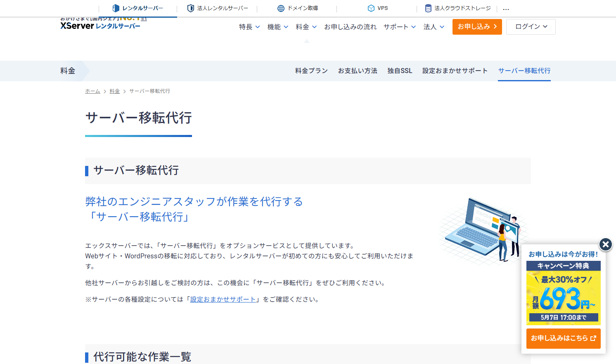Expand the 特長 dropdown menu

(x=249, y=27)
